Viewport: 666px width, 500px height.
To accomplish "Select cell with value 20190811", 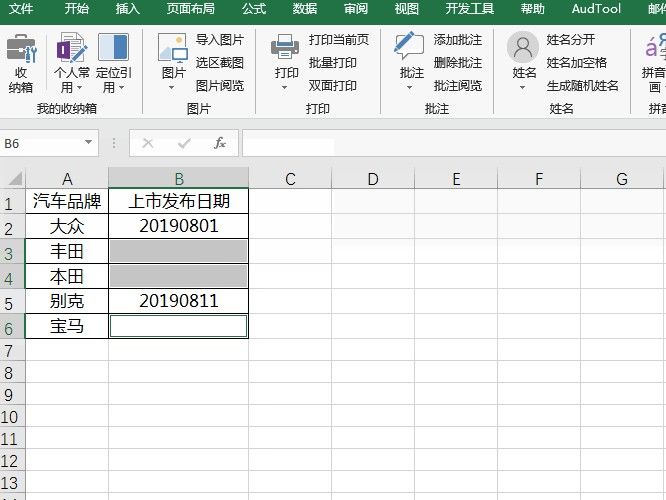I will click(x=179, y=301).
